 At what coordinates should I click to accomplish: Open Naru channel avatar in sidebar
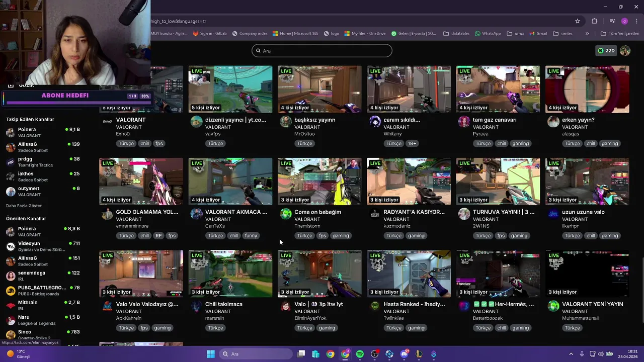tap(11, 320)
